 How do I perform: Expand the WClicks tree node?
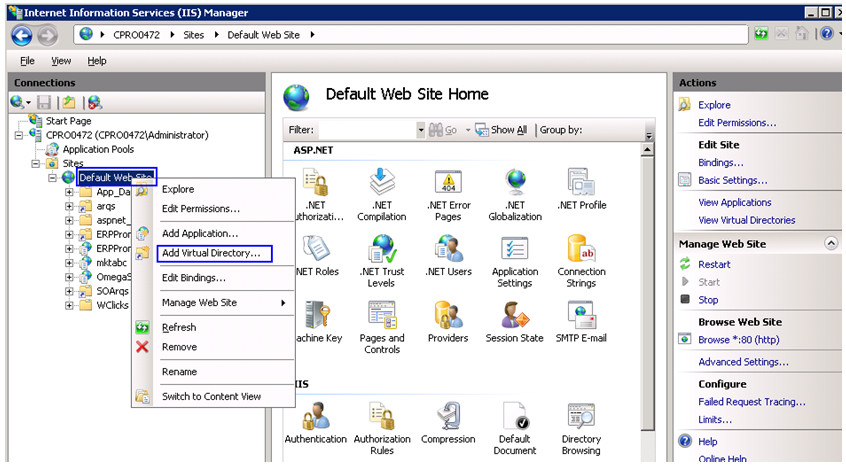point(69,305)
